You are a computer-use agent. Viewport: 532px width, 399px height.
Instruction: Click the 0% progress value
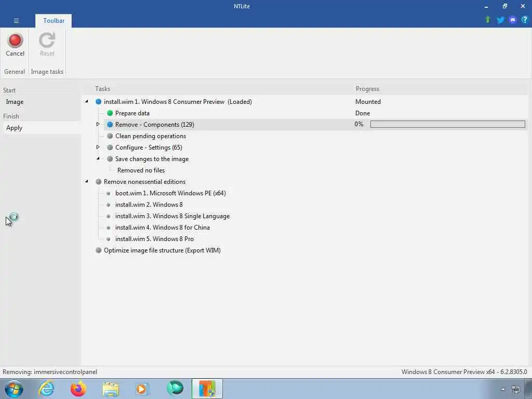(x=358, y=124)
